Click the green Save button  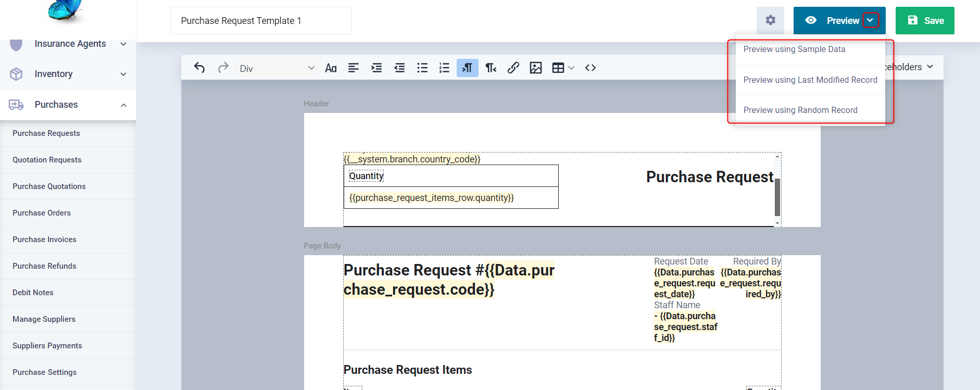pos(925,21)
